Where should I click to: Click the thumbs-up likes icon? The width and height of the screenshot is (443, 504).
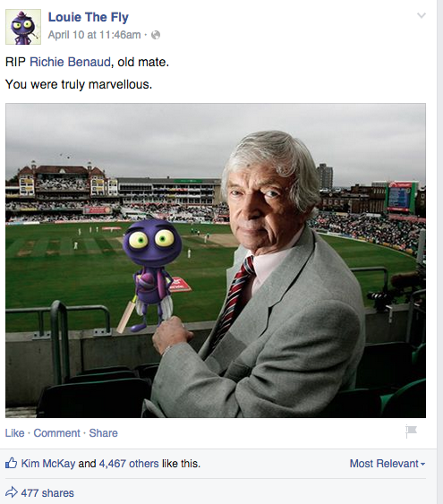point(12,463)
